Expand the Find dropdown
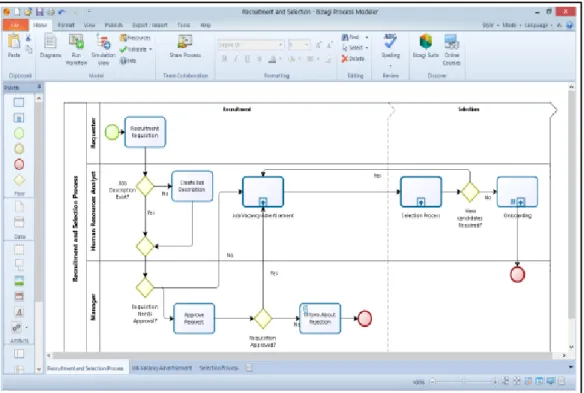584x393 pixels. tap(367, 37)
